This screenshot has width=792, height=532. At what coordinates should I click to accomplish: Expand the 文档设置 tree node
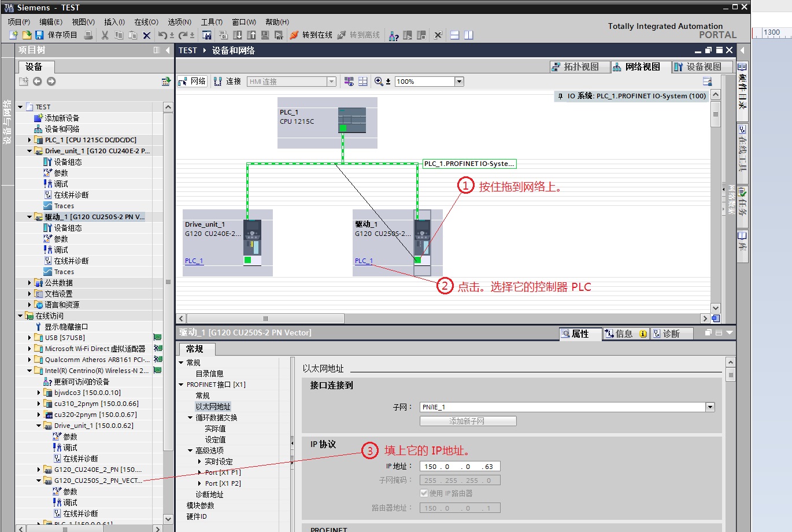pos(29,294)
